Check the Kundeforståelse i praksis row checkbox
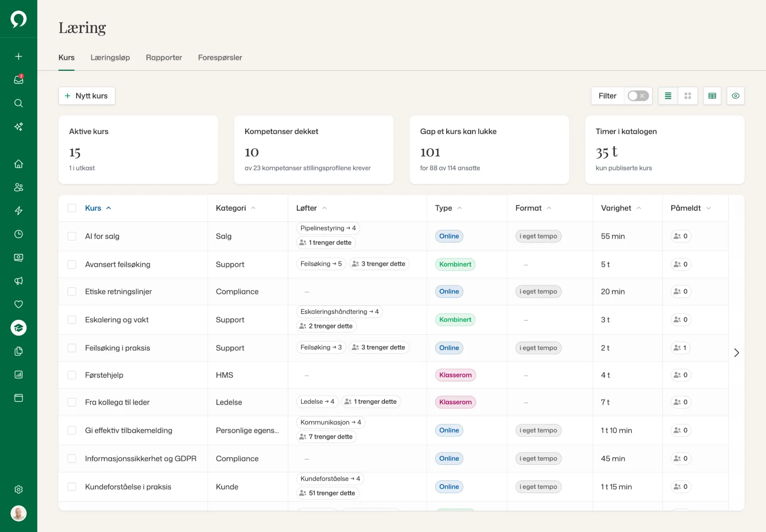Screen dimensions: 766x532 point(72,487)
